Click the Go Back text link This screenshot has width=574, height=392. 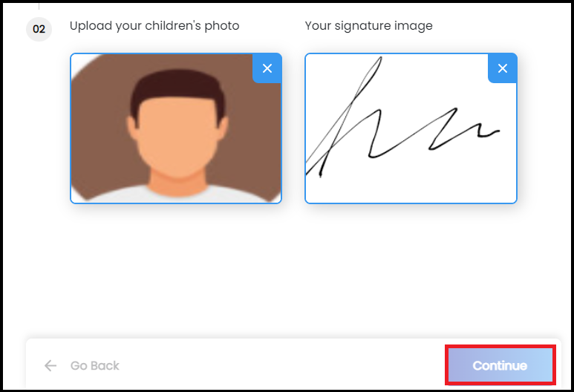(95, 365)
